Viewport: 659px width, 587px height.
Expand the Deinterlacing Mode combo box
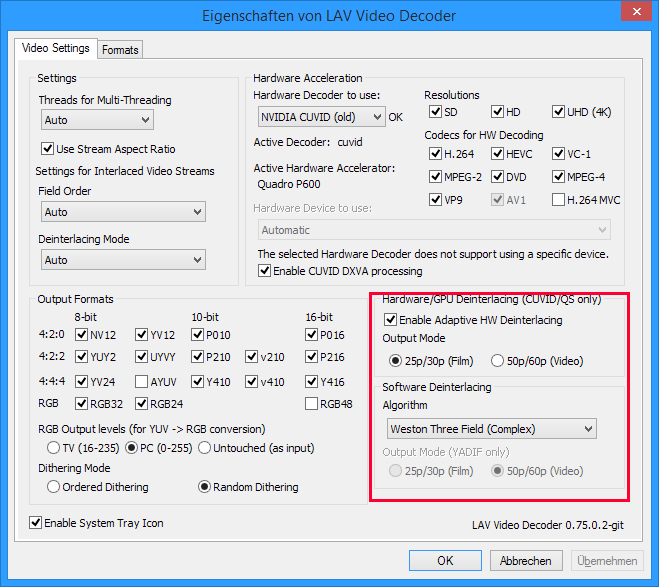coord(122,260)
